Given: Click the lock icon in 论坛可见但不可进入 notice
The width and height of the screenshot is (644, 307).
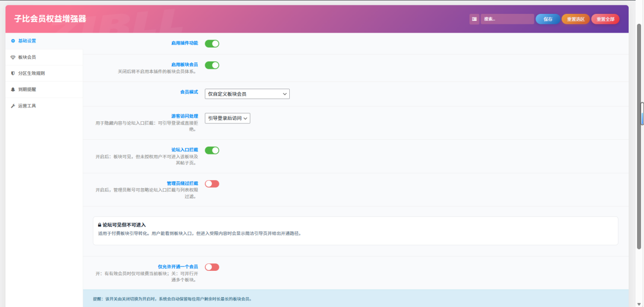Looking at the screenshot, I should point(99,225).
